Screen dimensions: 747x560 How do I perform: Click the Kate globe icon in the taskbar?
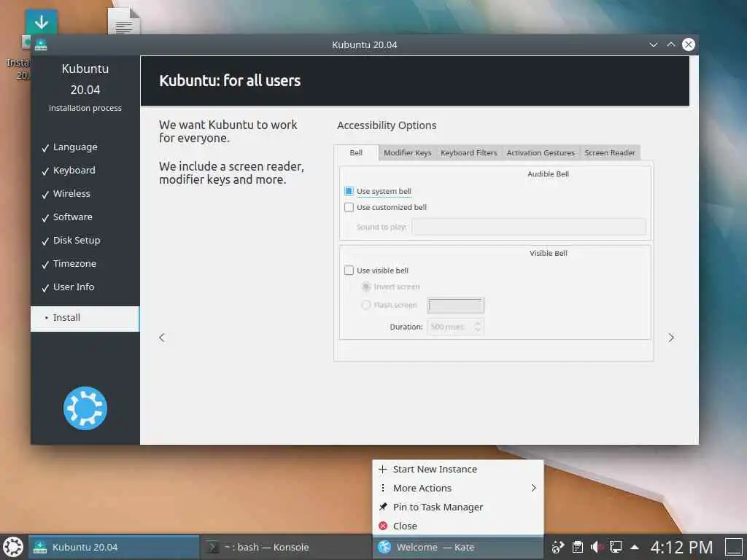pyautogui.click(x=384, y=547)
